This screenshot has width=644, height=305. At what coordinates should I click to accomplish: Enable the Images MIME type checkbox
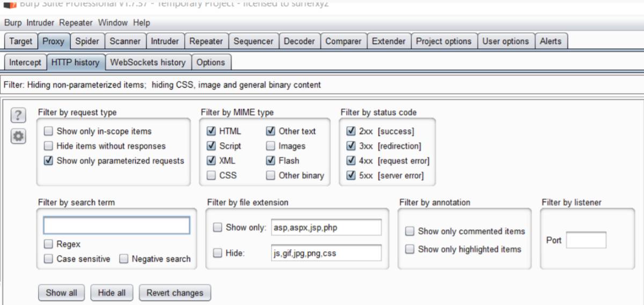pos(271,146)
